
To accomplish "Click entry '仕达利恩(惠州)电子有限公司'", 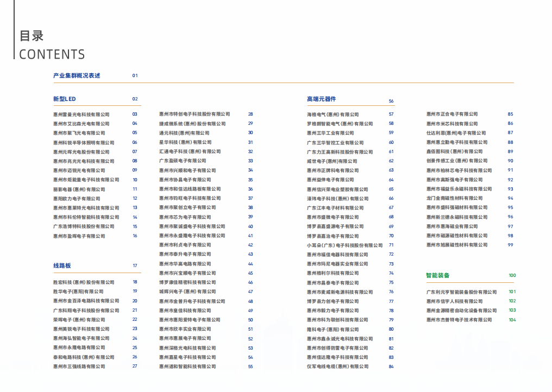I will tap(456, 133).
